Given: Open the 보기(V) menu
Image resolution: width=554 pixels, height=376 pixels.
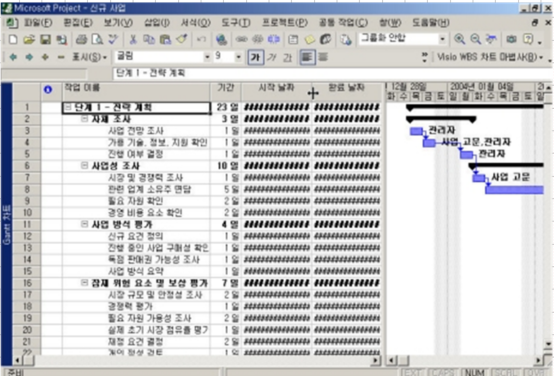Looking at the screenshot, I should [x=118, y=23].
